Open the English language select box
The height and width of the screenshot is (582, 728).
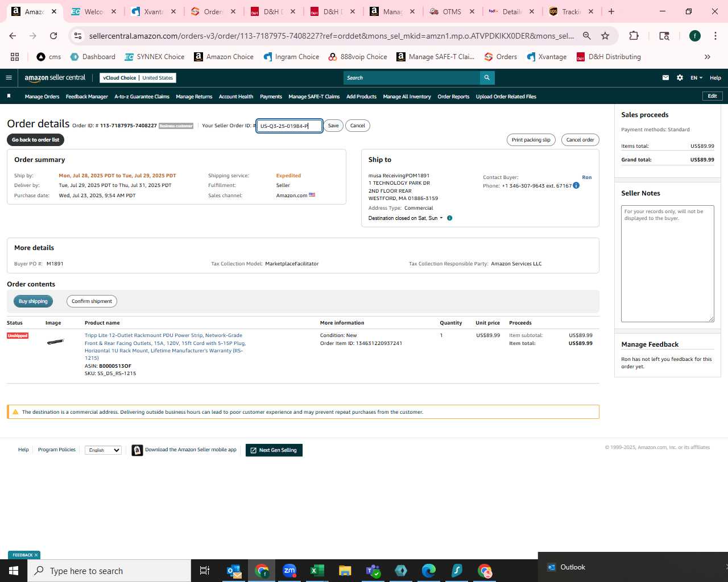click(x=103, y=450)
